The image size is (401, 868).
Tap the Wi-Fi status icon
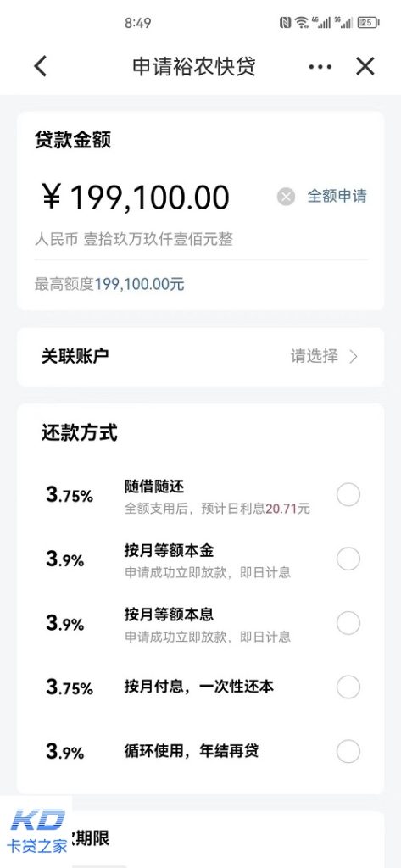301,23
